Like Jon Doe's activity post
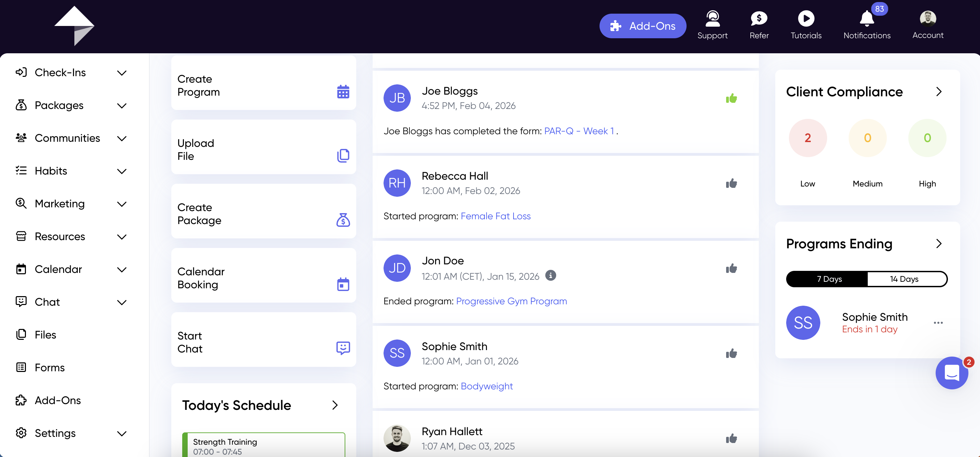The image size is (980, 457). pos(731,268)
